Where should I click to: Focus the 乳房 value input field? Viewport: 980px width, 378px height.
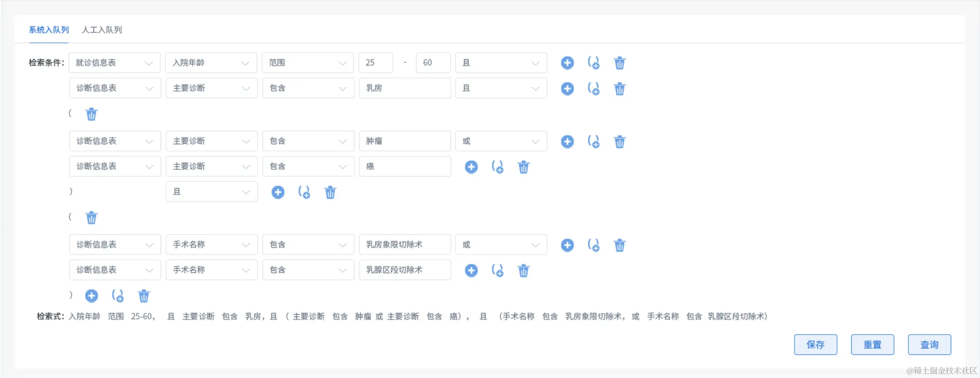(x=405, y=88)
